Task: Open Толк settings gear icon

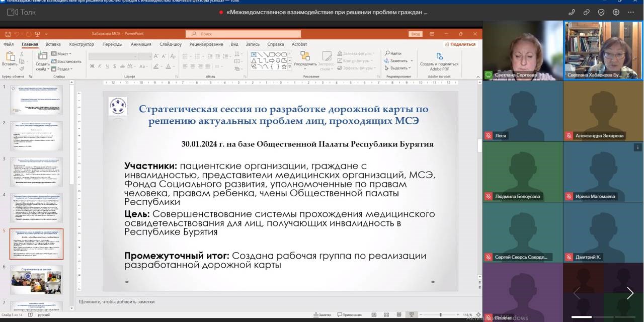Action: [x=616, y=12]
